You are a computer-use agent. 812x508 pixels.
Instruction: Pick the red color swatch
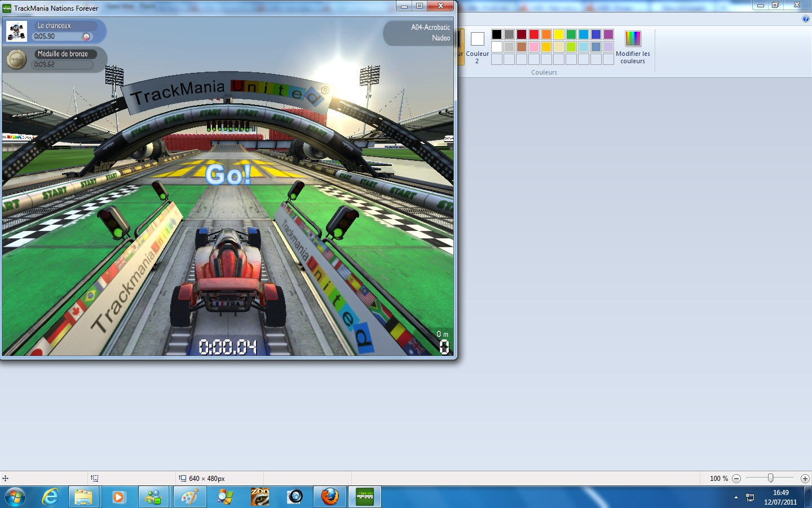(x=534, y=34)
